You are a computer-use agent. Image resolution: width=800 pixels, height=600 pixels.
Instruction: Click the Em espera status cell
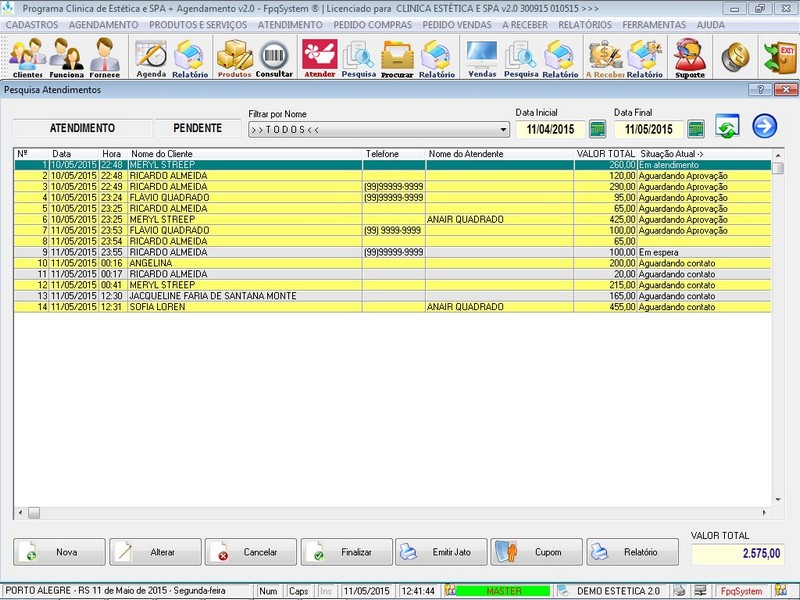[704, 252]
